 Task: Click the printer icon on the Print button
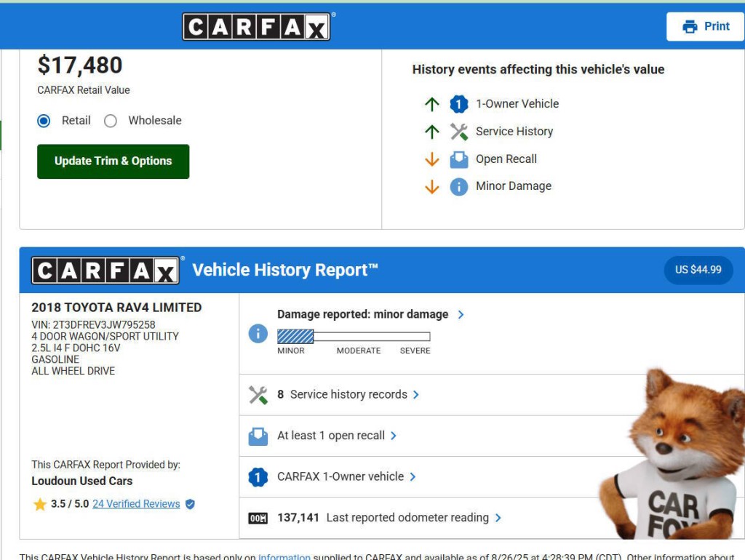click(x=690, y=27)
